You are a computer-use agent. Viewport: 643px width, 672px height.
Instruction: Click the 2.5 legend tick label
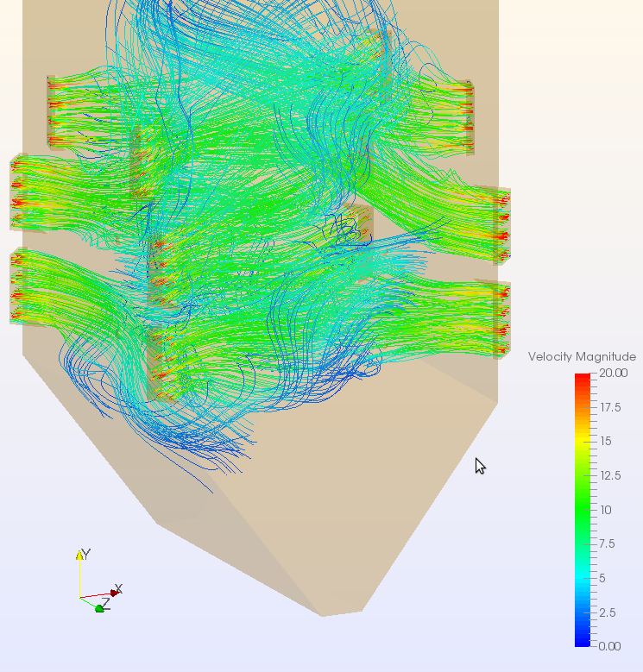[608, 612]
